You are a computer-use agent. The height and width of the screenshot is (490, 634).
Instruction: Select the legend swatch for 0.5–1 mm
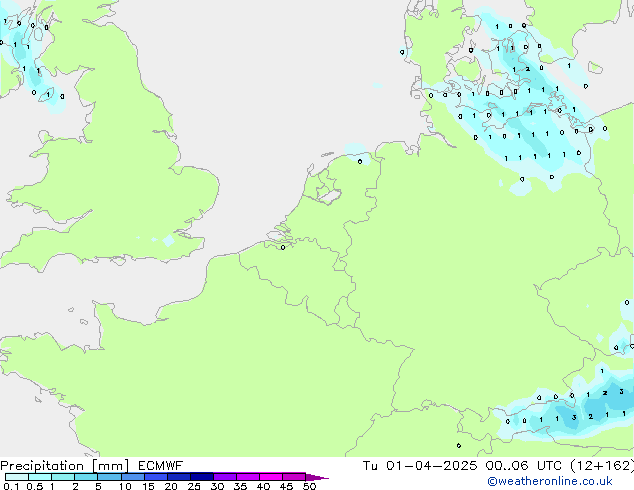[x=40, y=477]
